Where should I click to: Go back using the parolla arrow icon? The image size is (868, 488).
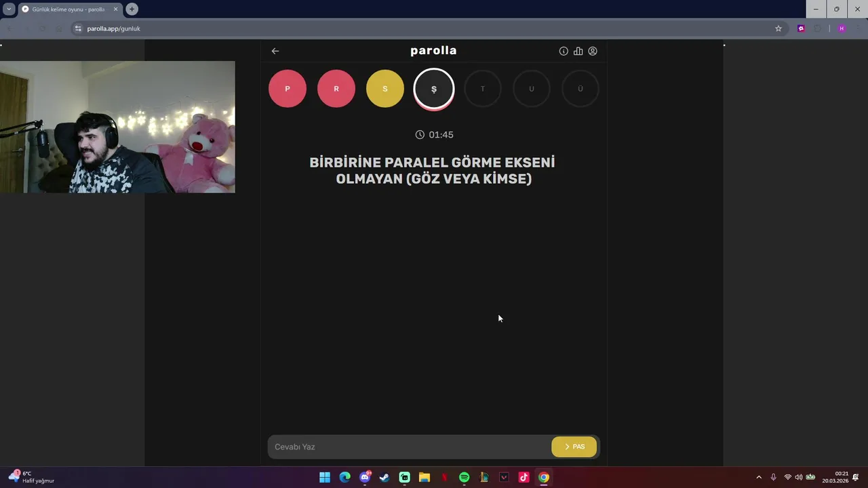coord(275,51)
